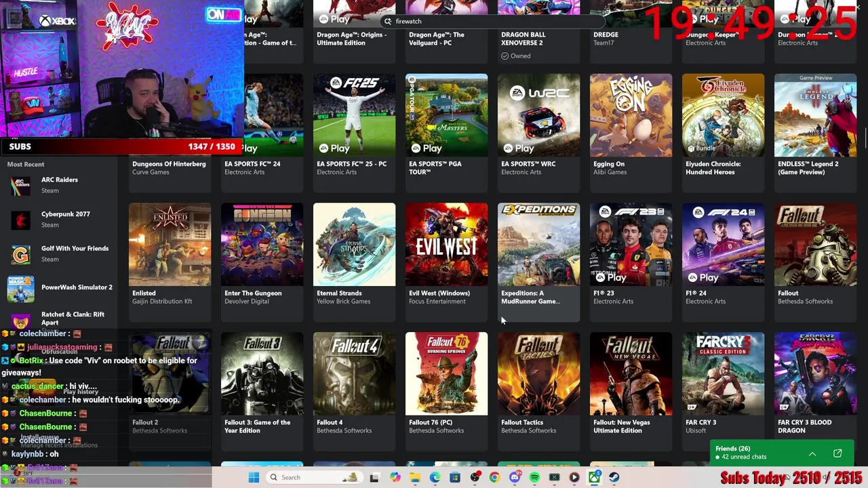868x488 pixels.
Task: Open the Fallout 4 cover art
Action: (354, 373)
